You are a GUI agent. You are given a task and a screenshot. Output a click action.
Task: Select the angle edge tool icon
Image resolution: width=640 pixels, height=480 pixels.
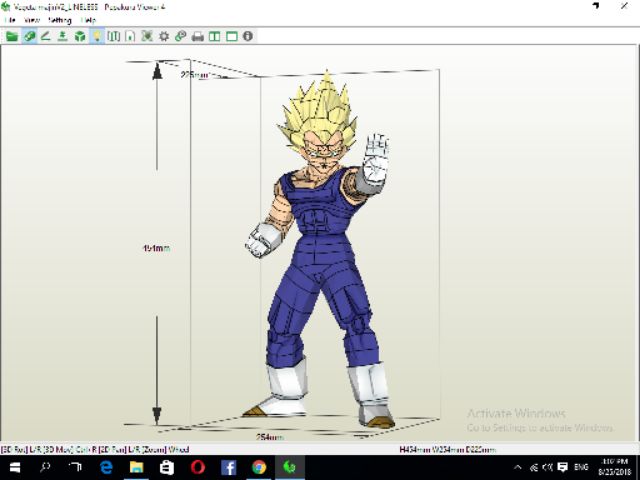46,36
